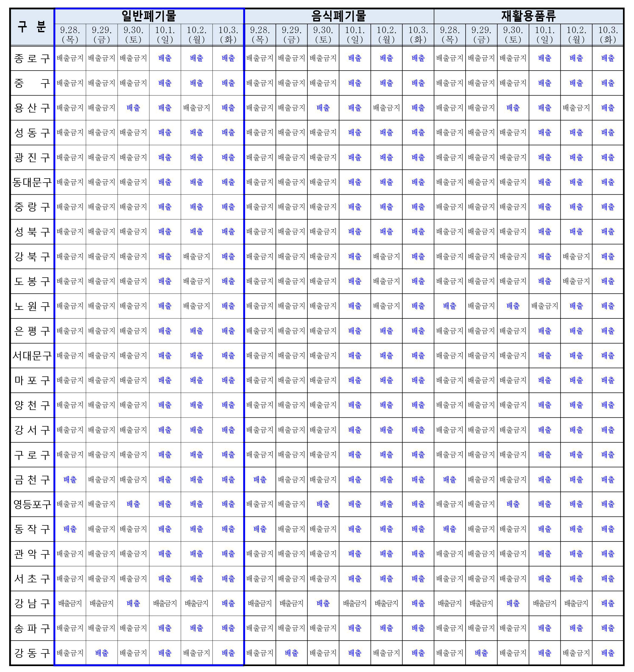
Task: Select the 도봉구 row label
Action: 32,281
